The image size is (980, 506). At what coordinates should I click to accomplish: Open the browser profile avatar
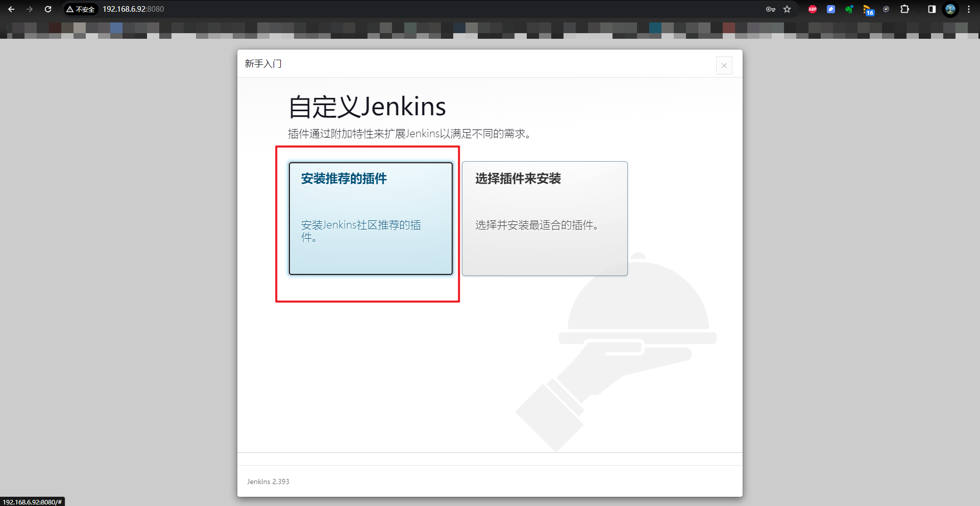950,9
